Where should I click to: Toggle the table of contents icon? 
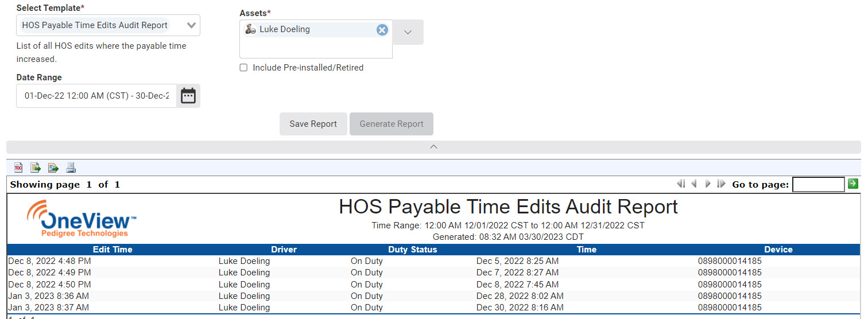(x=19, y=168)
